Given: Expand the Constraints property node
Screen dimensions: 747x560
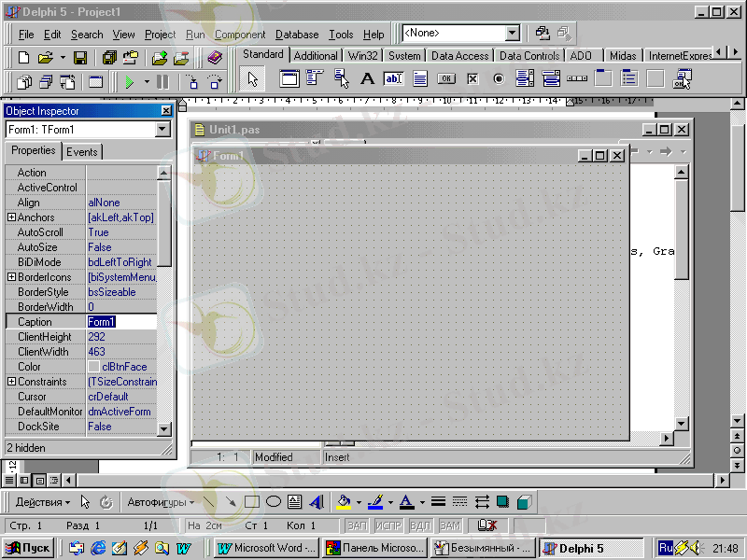Looking at the screenshot, I should point(11,382).
